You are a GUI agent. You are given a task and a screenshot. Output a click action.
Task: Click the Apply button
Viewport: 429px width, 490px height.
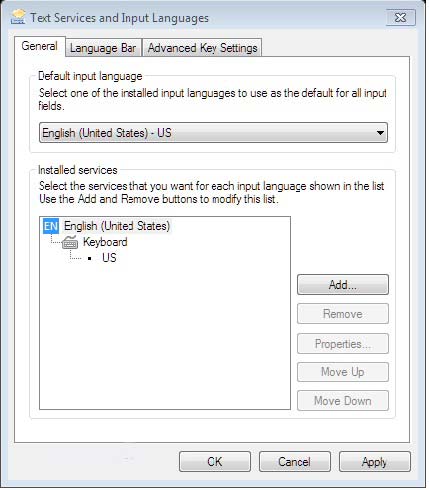tap(375, 462)
